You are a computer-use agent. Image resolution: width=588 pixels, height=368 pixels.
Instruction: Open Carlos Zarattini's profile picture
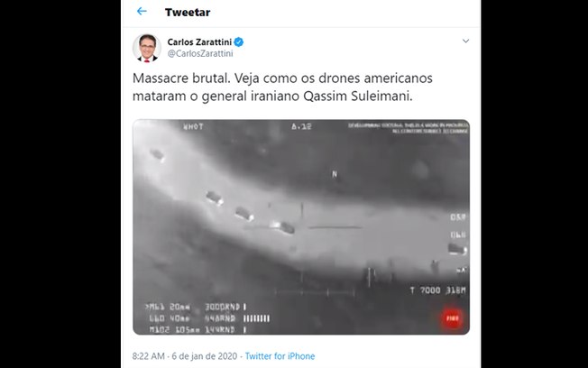click(x=147, y=48)
